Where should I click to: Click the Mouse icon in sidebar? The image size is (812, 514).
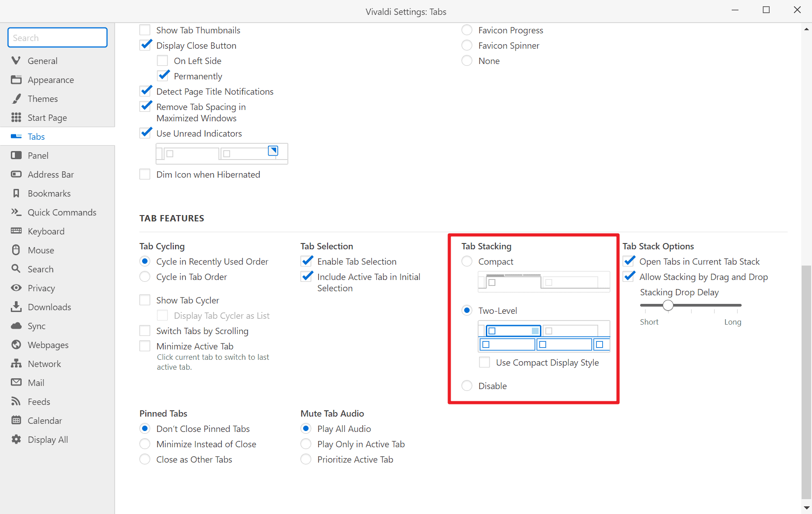16,250
